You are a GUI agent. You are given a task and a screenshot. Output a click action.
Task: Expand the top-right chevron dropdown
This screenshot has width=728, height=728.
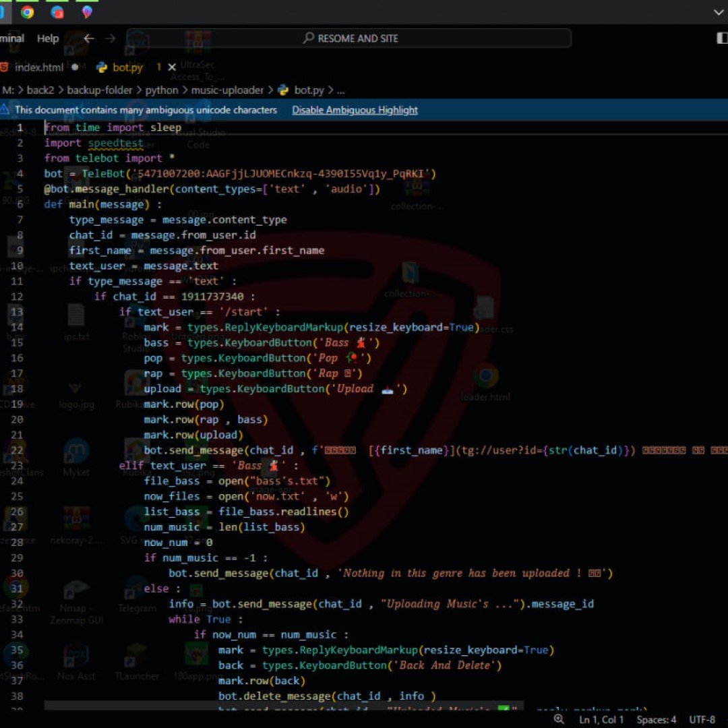tap(719, 13)
